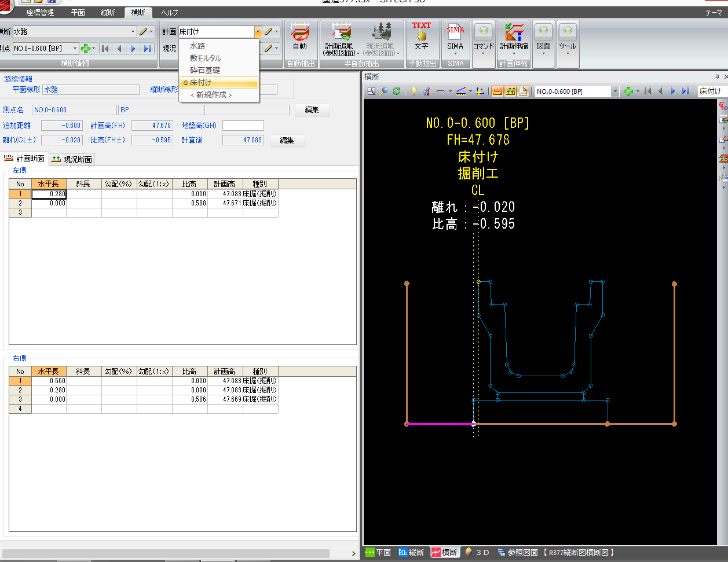The image size is (728, 562).
Task: Add a station with the green plus in the ribbon
Action: click(x=86, y=49)
